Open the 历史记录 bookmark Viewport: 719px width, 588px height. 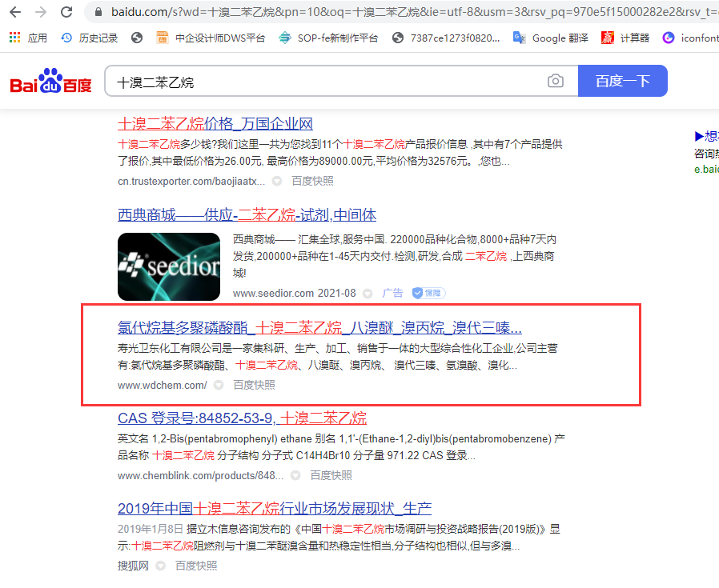tap(90, 38)
